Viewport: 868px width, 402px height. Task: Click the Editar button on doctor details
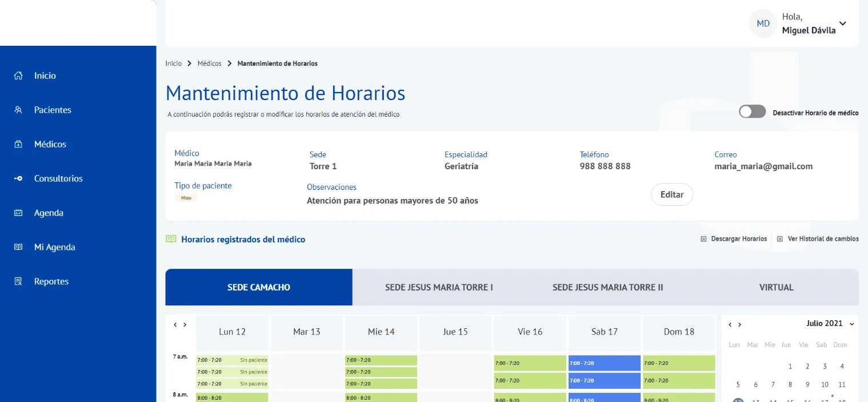(672, 194)
